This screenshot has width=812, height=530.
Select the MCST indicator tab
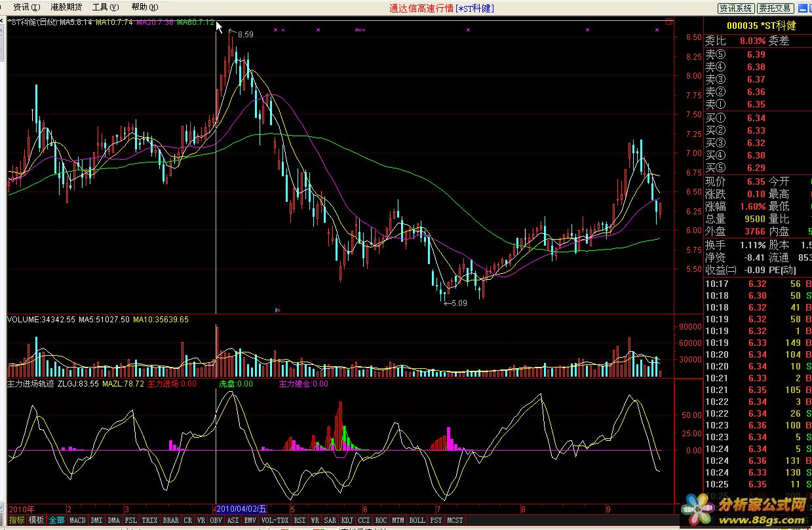(455, 520)
